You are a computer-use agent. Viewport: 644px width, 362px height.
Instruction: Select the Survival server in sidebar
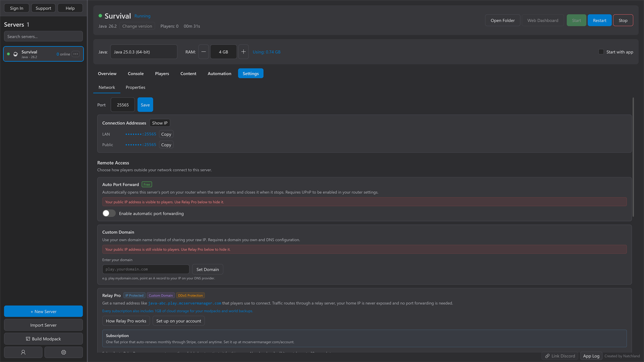[43, 54]
